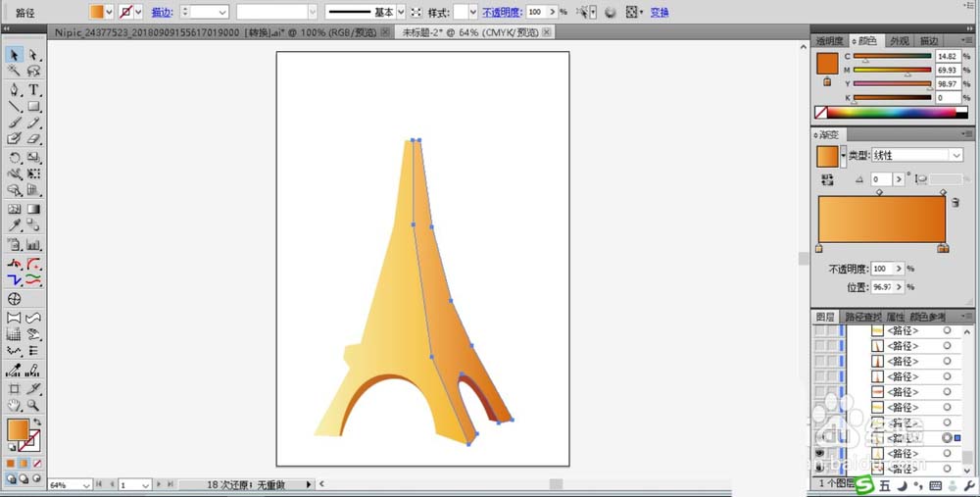Select the Pencil tool
This screenshot has height=497, width=980.
[x=33, y=123]
